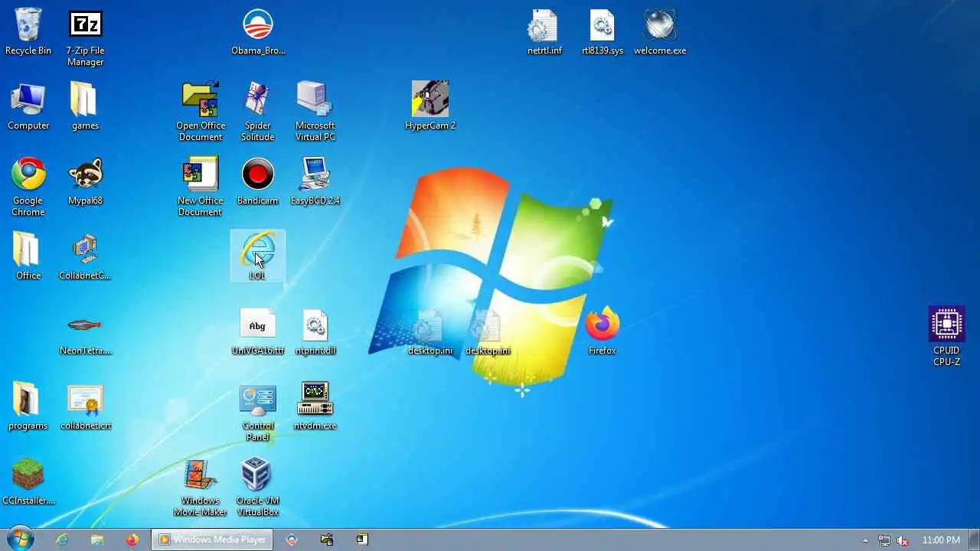This screenshot has width=980, height=551.
Task: Launch Spider Solitude from the desktop
Action: coord(257,112)
